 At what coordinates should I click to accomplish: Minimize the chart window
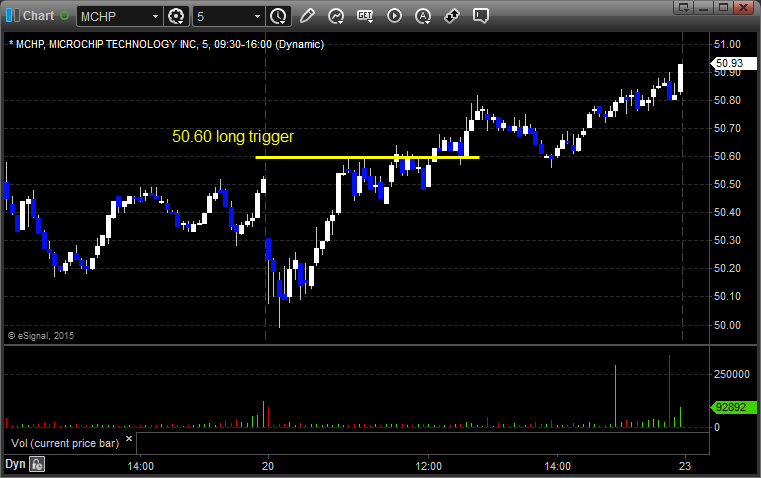point(704,7)
